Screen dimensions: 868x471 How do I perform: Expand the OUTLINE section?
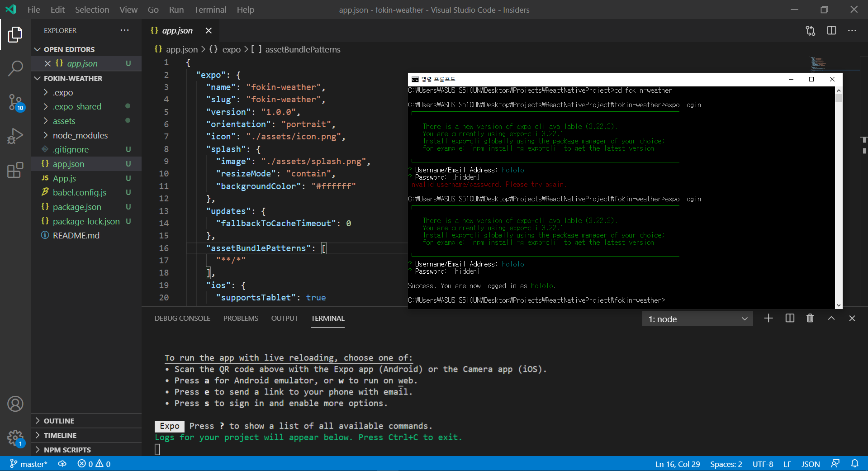59,421
